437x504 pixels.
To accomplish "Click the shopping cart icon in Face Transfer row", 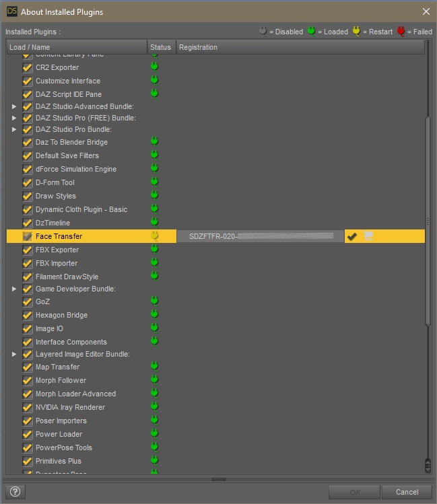I will [x=368, y=236].
